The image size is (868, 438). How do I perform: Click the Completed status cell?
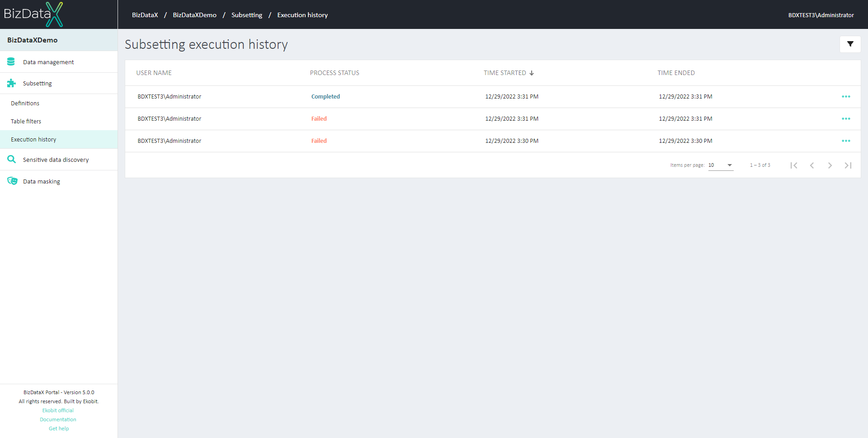coord(325,97)
